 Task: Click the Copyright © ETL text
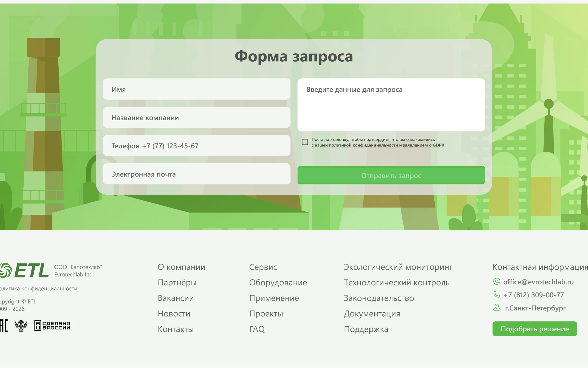pos(18,302)
